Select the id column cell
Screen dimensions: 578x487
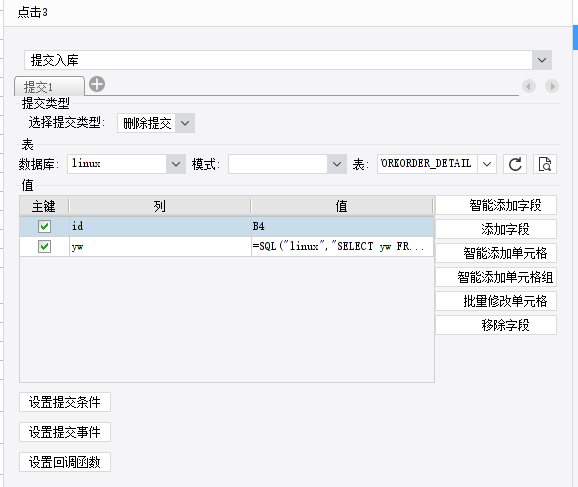(160, 226)
